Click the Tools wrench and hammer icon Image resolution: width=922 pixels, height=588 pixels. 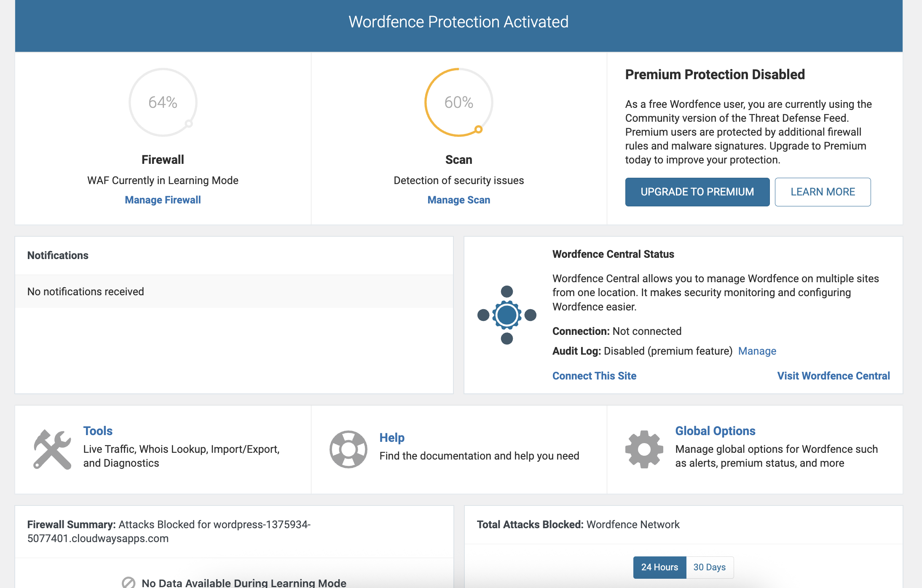[52, 449]
